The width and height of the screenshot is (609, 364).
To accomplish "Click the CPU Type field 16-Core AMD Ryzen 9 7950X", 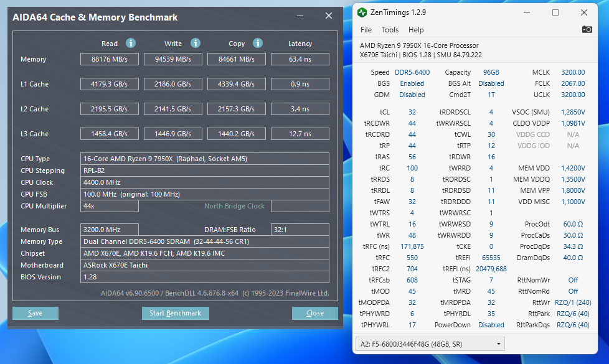I will 205,159.
